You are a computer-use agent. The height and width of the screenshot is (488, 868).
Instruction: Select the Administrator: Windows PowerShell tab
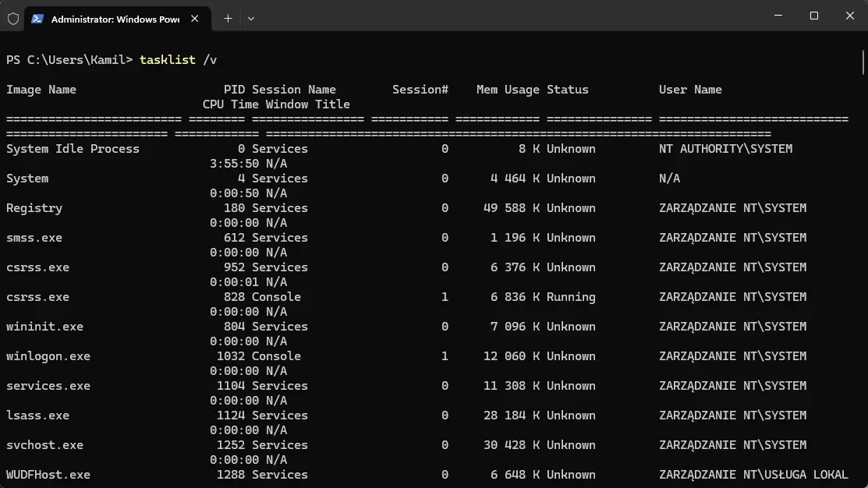pyautogui.click(x=117, y=19)
